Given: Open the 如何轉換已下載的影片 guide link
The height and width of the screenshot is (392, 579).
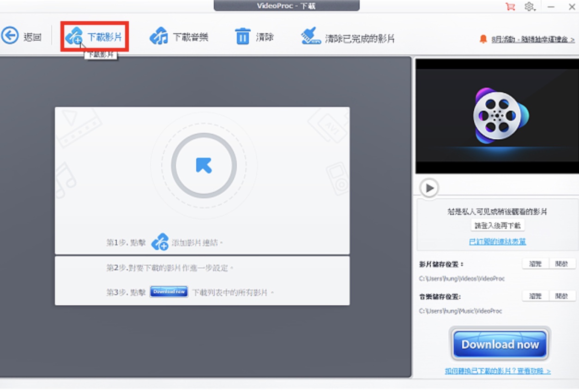Looking at the screenshot, I should tap(498, 371).
